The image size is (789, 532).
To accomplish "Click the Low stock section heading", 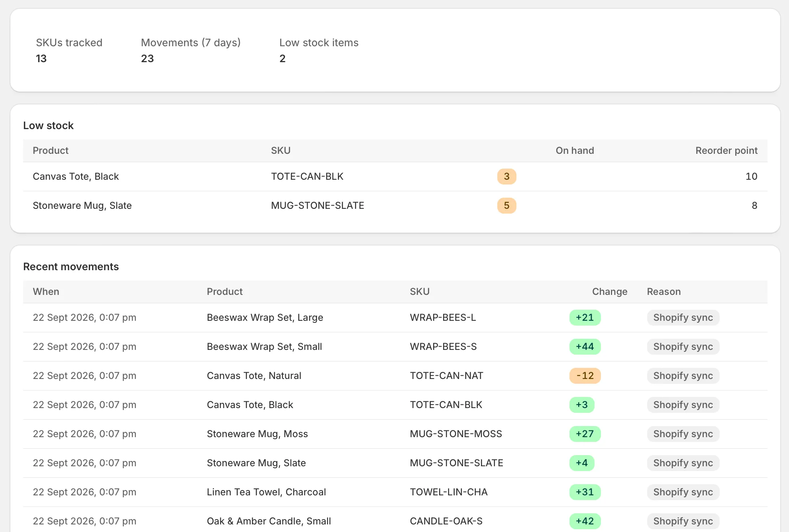I will click(48, 126).
